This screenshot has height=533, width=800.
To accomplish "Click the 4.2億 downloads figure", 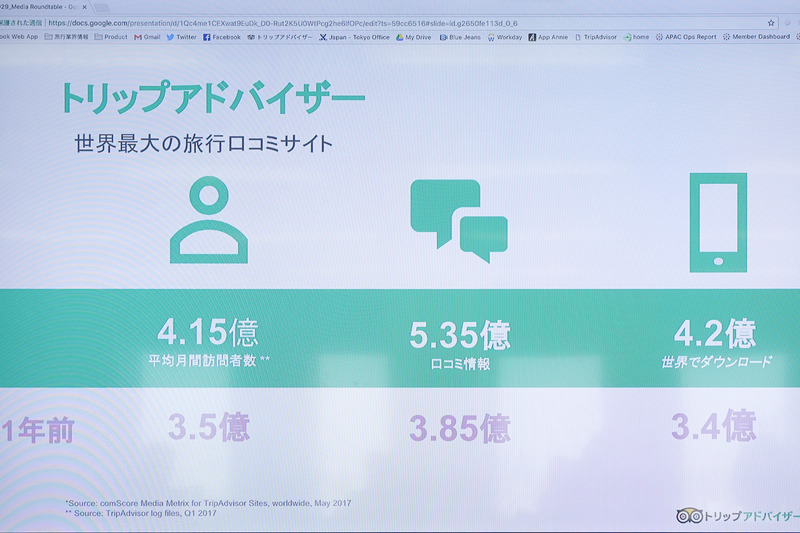I will pyautogui.click(x=715, y=333).
